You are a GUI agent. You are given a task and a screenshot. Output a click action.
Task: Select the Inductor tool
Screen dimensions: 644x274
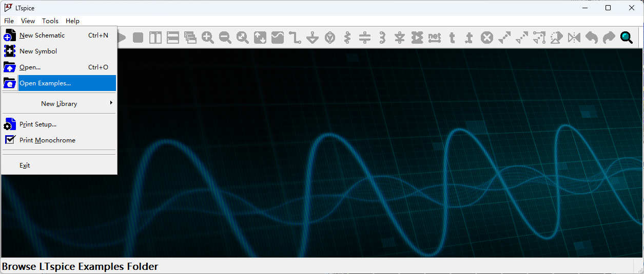pyautogui.click(x=382, y=38)
